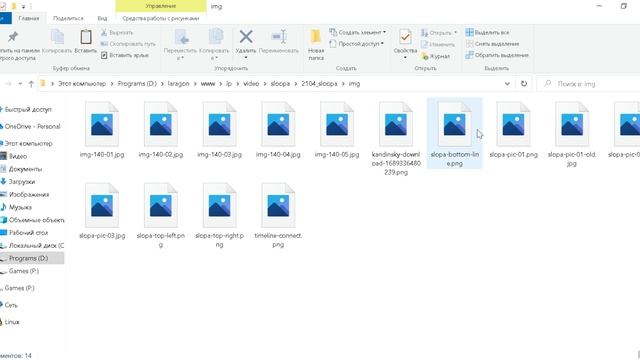Click '2104_sloopa' breadcrumb segment
This screenshot has width=640, height=360.
(319, 84)
